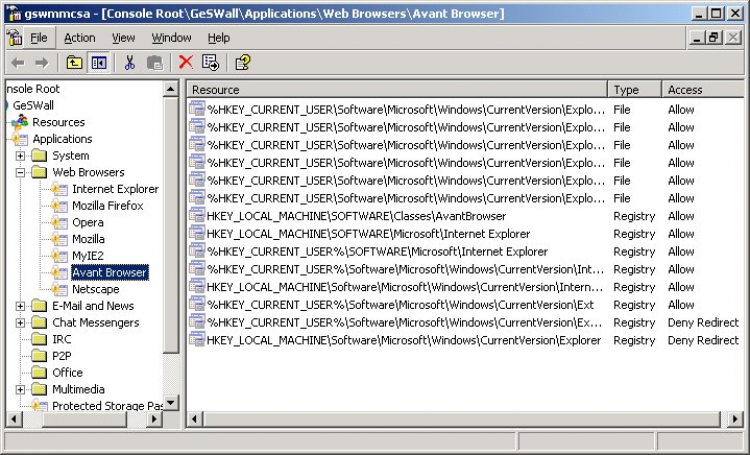Select the Protected Storage tree item

click(107, 406)
